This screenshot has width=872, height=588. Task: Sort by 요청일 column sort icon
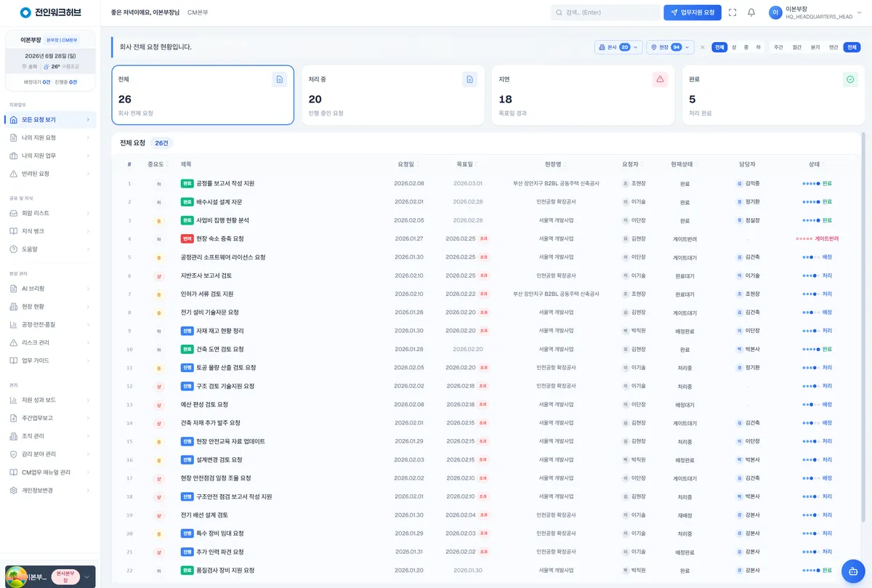point(418,164)
